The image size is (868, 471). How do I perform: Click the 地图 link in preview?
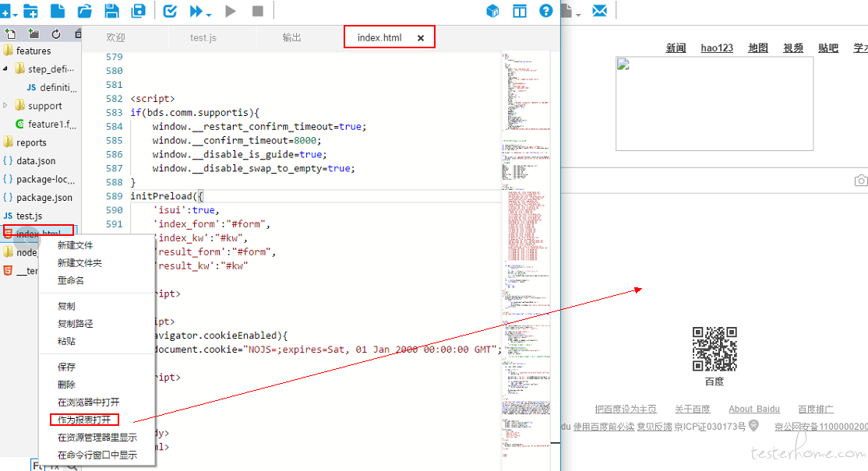[758, 48]
